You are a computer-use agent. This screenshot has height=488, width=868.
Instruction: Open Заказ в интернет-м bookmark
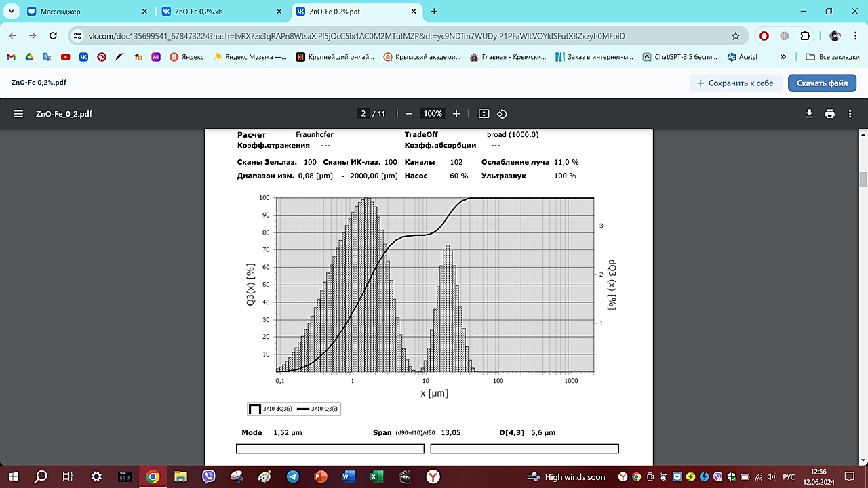point(593,57)
